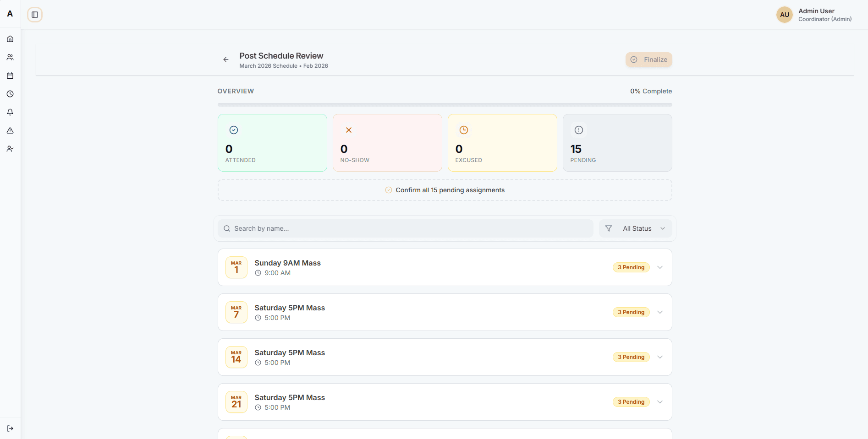868x439 pixels.
Task: Log out using the sidebar exit icon
Action: (x=10, y=428)
